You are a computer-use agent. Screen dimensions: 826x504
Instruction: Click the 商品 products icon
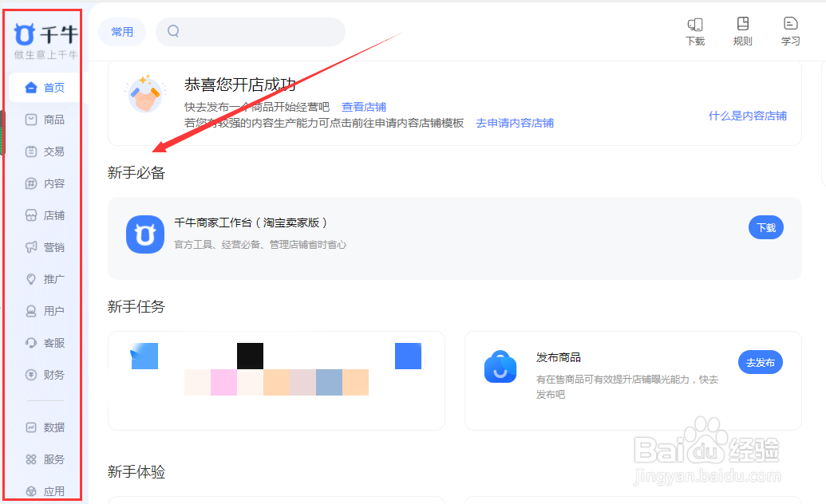[x=31, y=120]
